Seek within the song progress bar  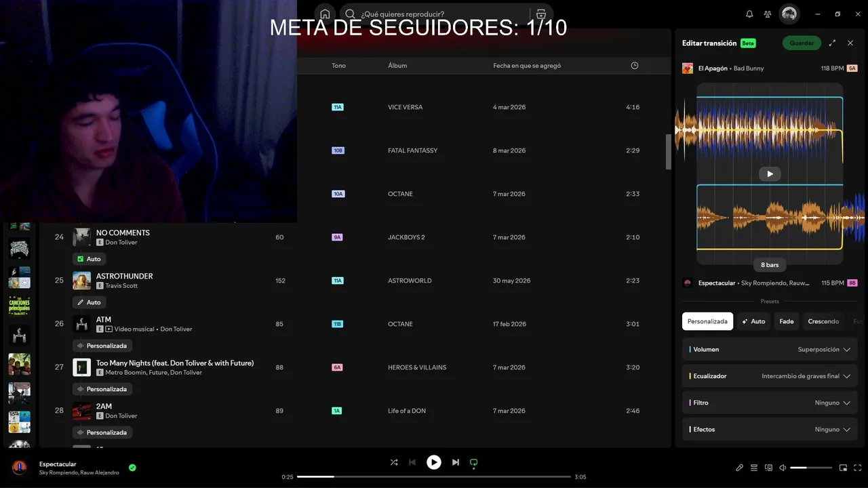pyautogui.click(x=434, y=476)
